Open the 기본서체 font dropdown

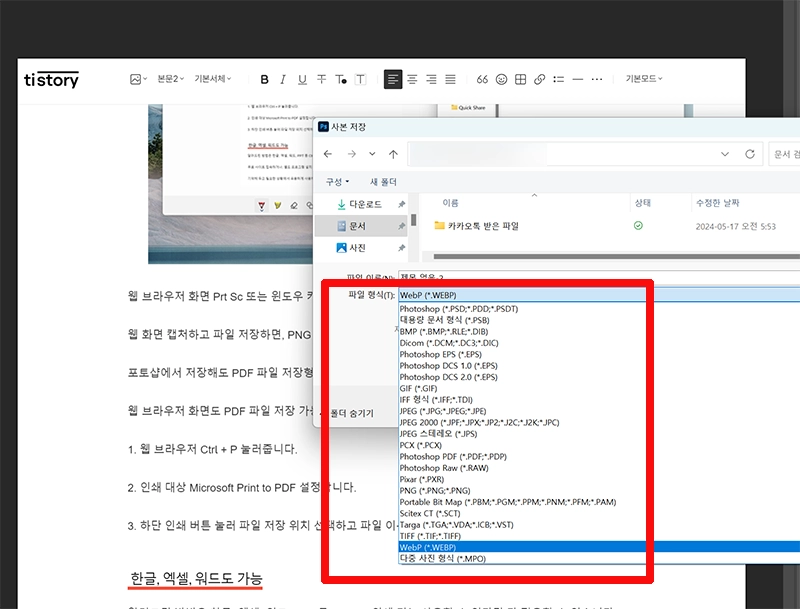213,79
